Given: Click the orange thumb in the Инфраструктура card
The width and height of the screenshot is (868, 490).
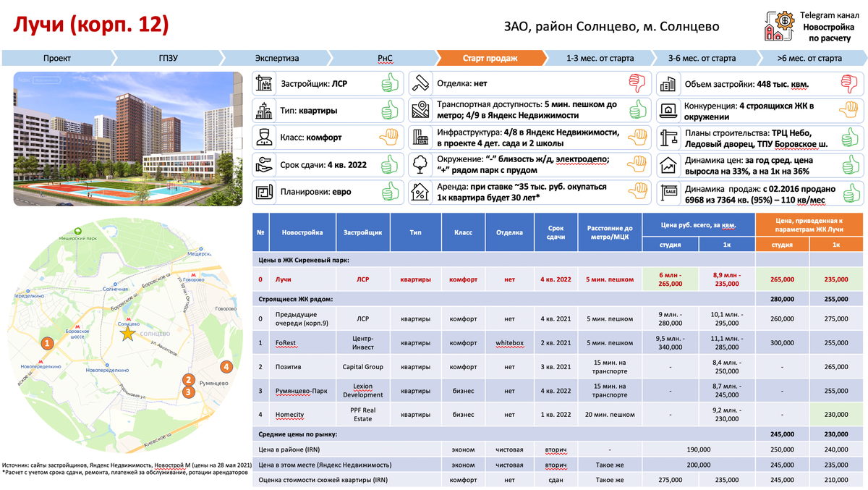Looking at the screenshot, I should 637,138.
